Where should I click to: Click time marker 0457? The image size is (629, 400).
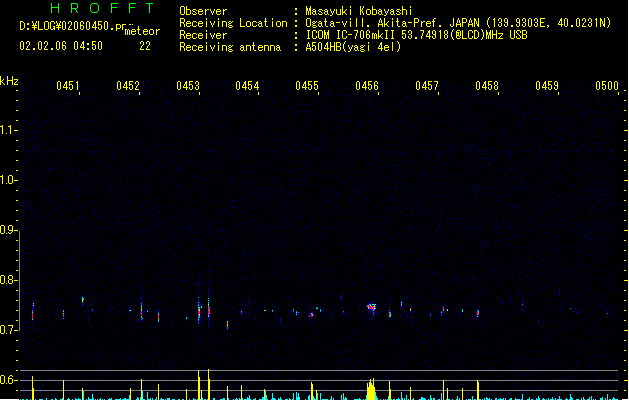click(x=427, y=86)
